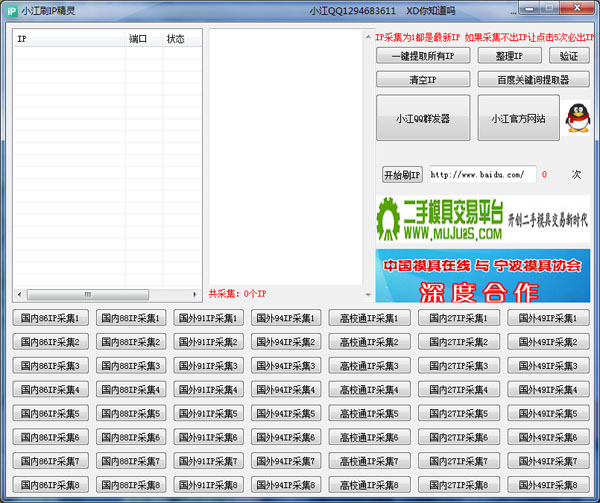Start refreshing with 开始刷IP button
The height and width of the screenshot is (503, 600).
(x=402, y=174)
